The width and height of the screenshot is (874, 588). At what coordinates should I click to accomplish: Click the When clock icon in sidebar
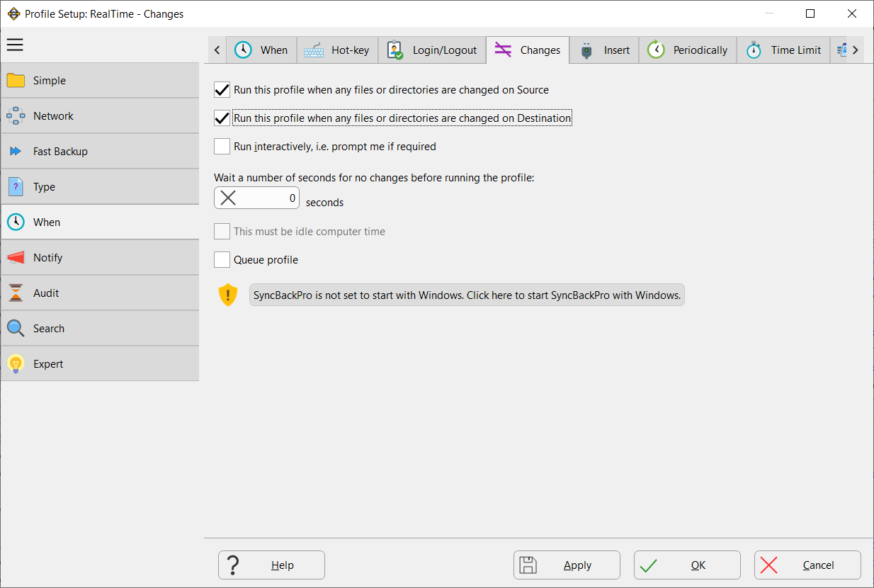click(x=16, y=222)
